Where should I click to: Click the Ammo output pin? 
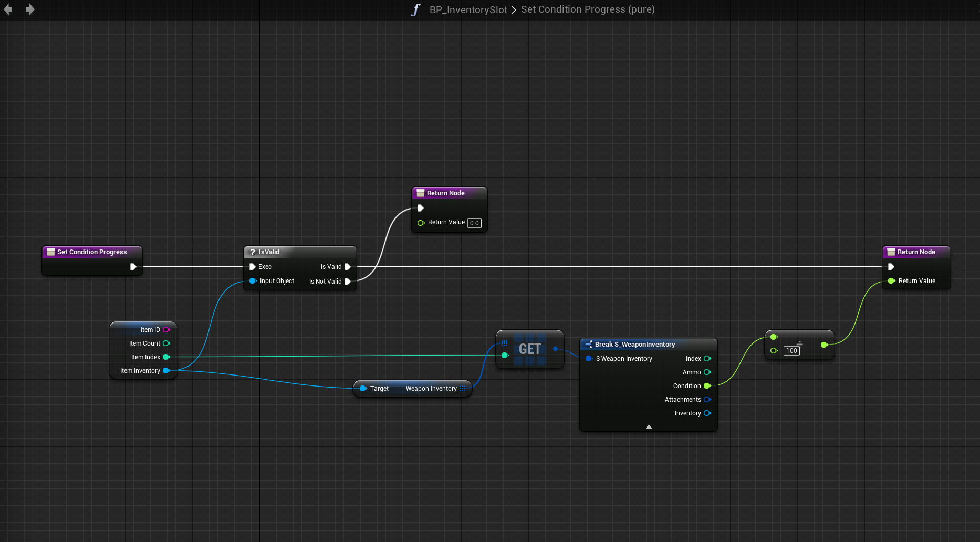click(x=707, y=372)
